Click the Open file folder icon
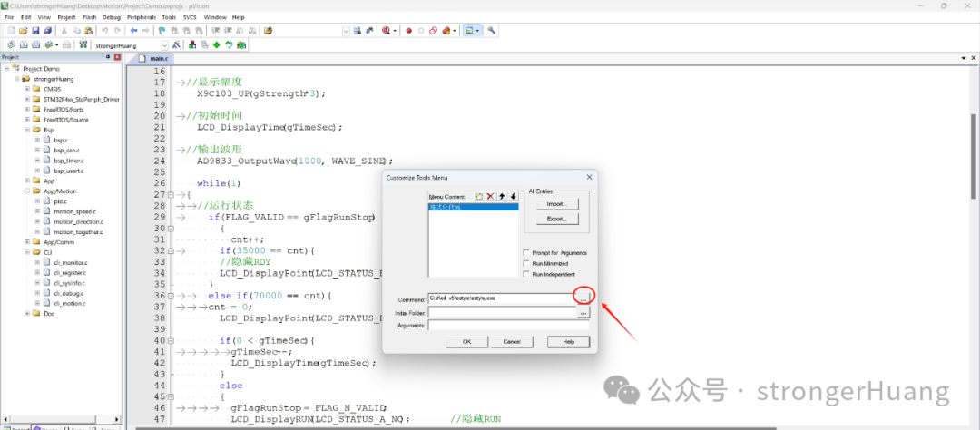This screenshot has width=980, height=430. pos(23,31)
